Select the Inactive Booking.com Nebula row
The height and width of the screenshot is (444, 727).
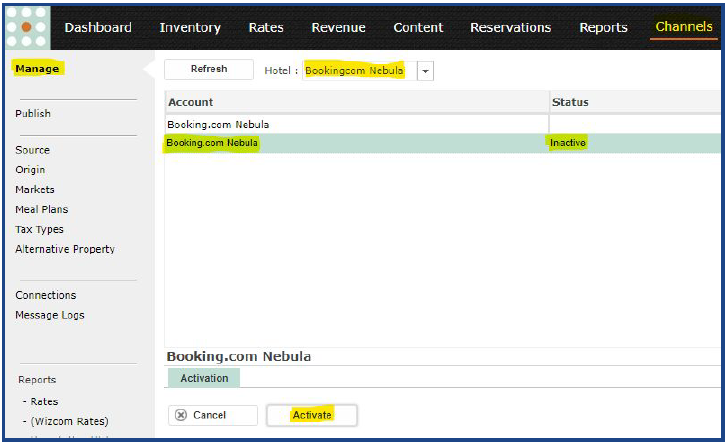(x=442, y=143)
